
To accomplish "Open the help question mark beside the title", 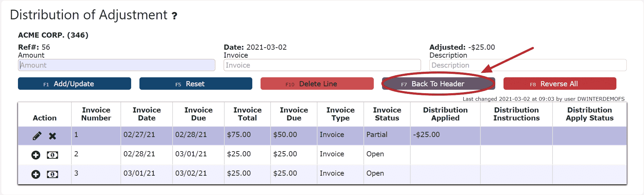I will [x=175, y=16].
